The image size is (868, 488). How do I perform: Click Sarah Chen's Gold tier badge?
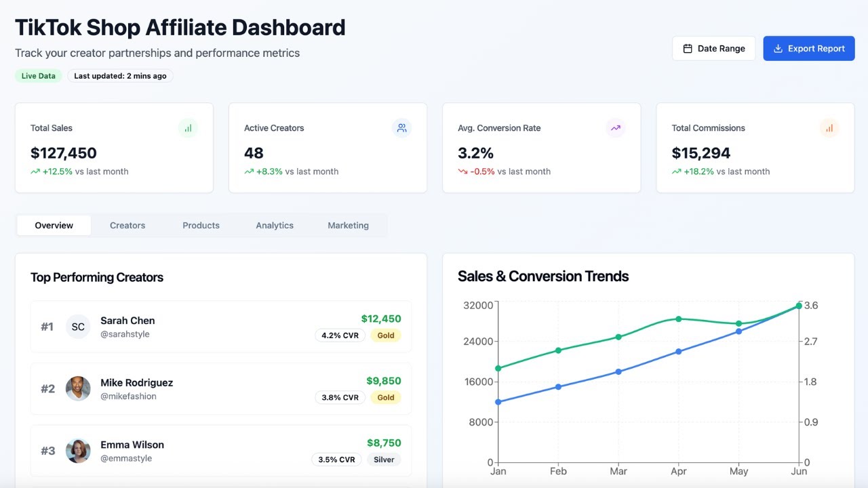tap(386, 335)
